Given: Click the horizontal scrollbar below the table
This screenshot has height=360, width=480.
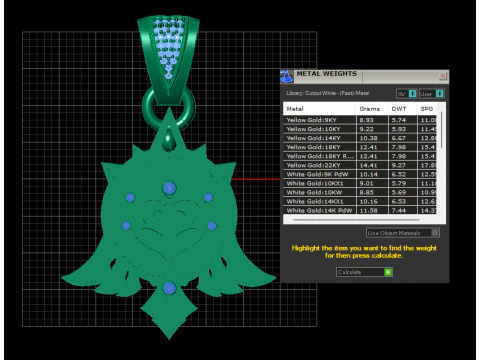Looking at the screenshot, I should coord(356,220).
